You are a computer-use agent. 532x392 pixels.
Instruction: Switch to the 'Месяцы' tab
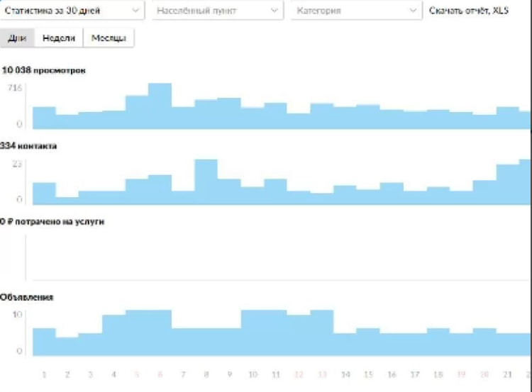[109, 38]
